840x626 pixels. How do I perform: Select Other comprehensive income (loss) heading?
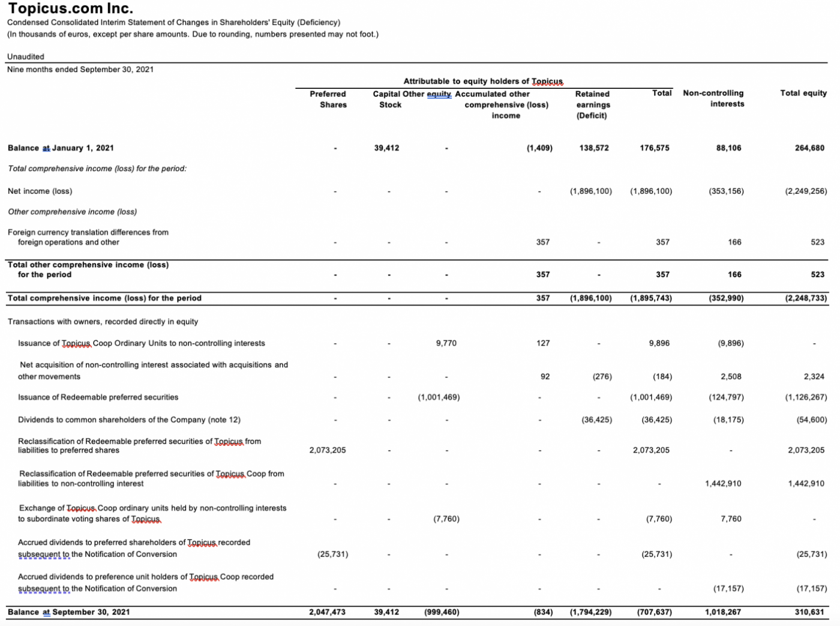click(72, 211)
